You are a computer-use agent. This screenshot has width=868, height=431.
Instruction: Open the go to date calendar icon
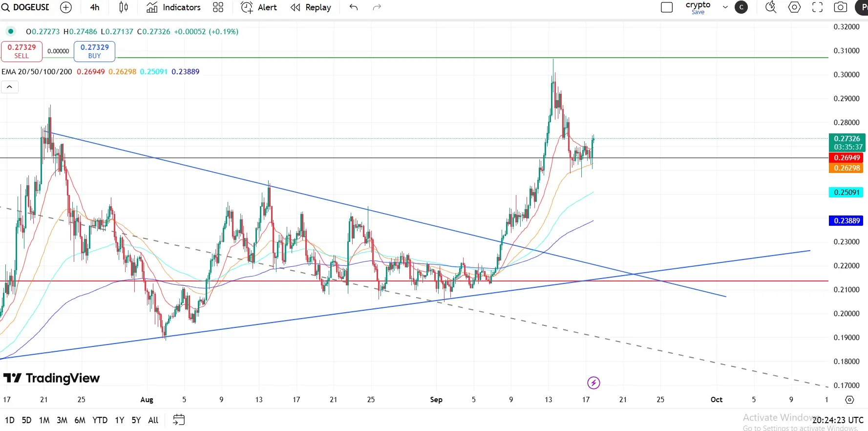coord(179,420)
